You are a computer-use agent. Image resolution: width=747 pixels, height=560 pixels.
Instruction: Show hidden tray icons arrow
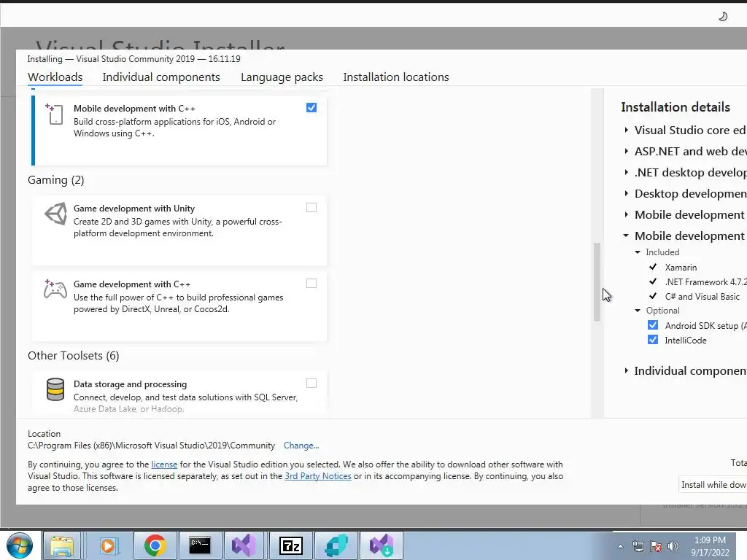tap(620, 546)
